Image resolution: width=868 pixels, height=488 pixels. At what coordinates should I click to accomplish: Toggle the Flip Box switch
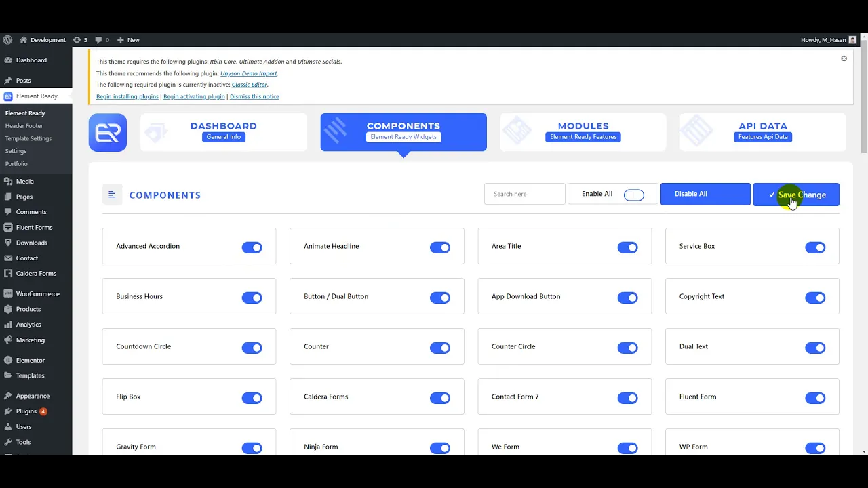pyautogui.click(x=252, y=398)
